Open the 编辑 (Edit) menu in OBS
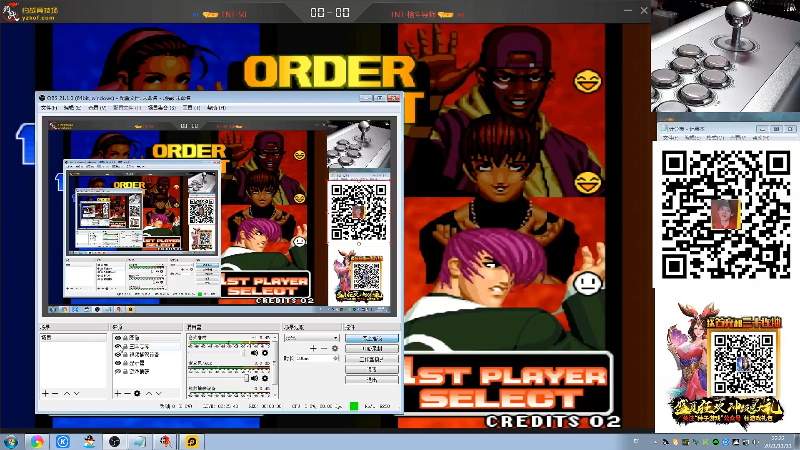 72,108
